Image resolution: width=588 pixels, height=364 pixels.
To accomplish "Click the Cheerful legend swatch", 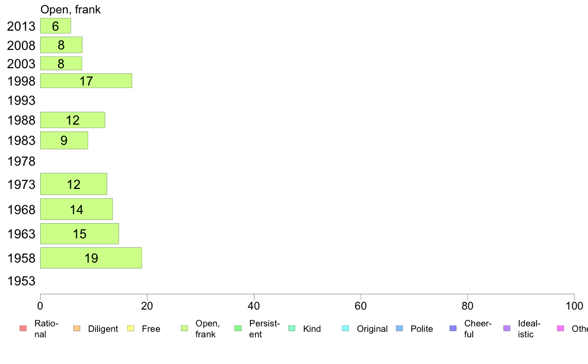I will [453, 328].
